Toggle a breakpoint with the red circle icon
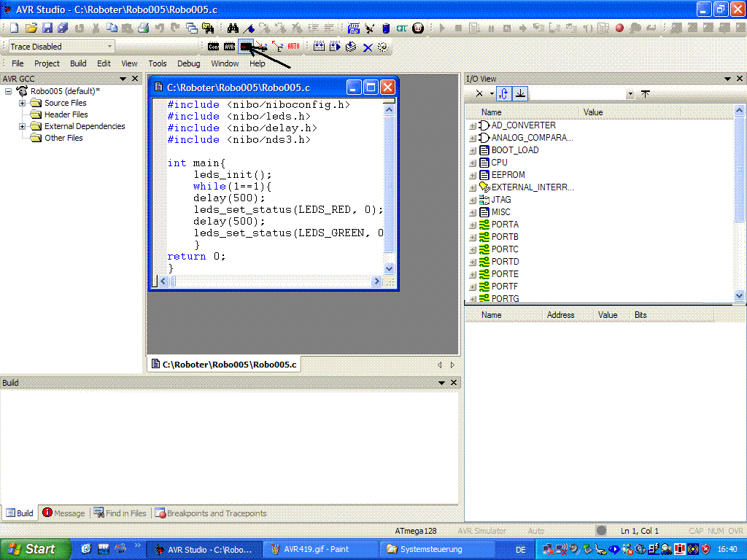 [x=618, y=28]
